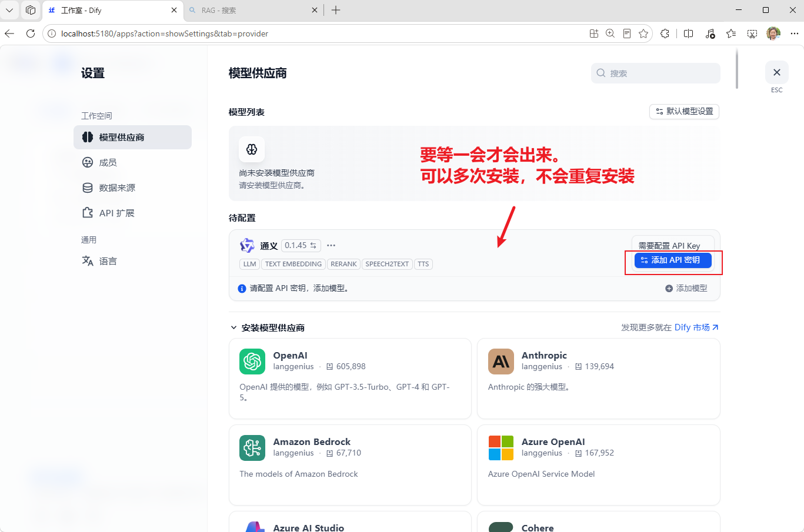Select the Amazon Bedrock provider card
The width and height of the screenshot is (804, 532).
point(350,465)
